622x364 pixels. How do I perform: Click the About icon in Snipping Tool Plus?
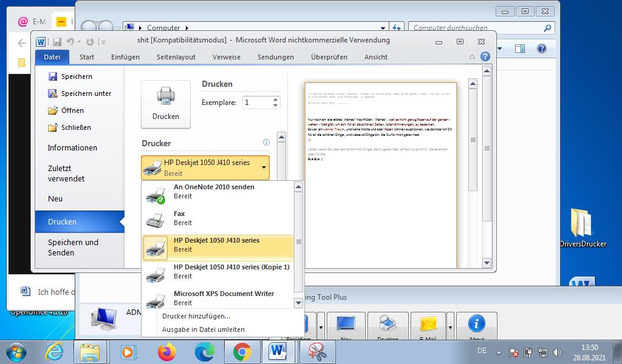pos(476,326)
